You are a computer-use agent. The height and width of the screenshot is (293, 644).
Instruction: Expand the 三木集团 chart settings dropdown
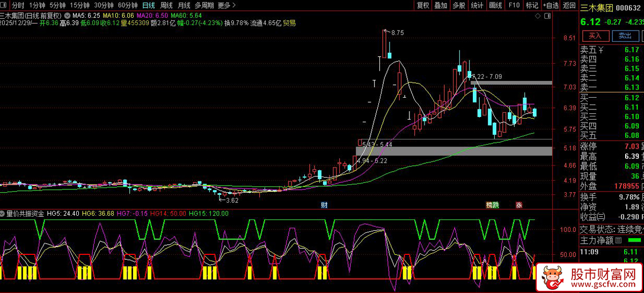point(67,15)
